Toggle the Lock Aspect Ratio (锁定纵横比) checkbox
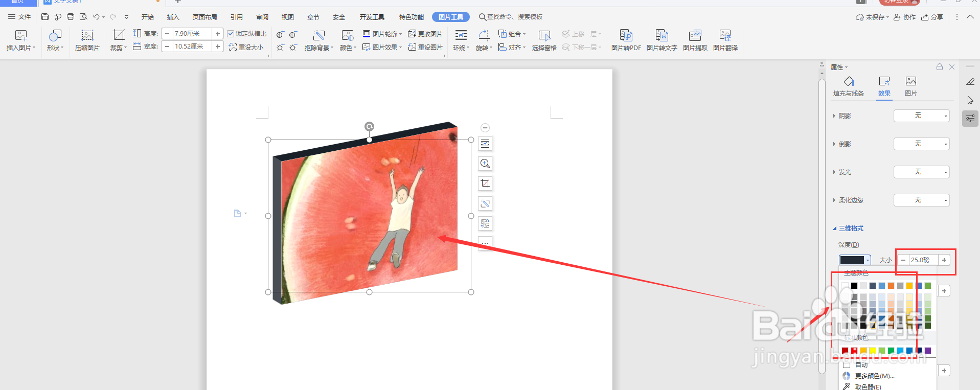The width and height of the screenshot is (980, 390). 231,34
